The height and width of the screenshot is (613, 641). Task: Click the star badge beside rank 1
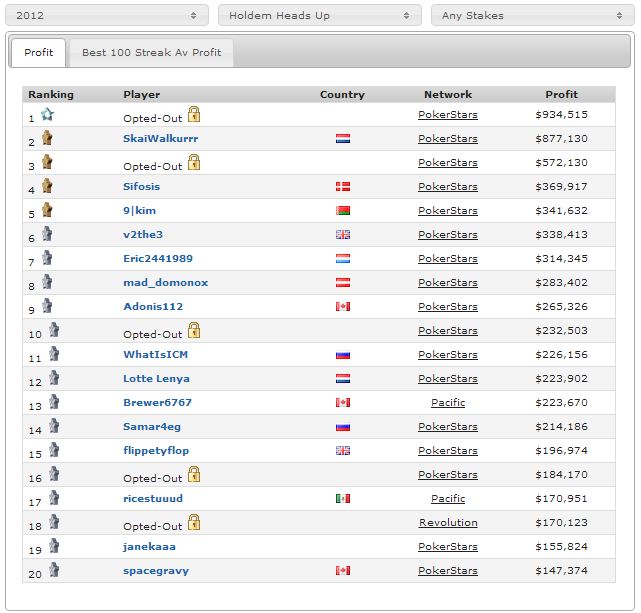pyautogui.click(x=47, y=114)
